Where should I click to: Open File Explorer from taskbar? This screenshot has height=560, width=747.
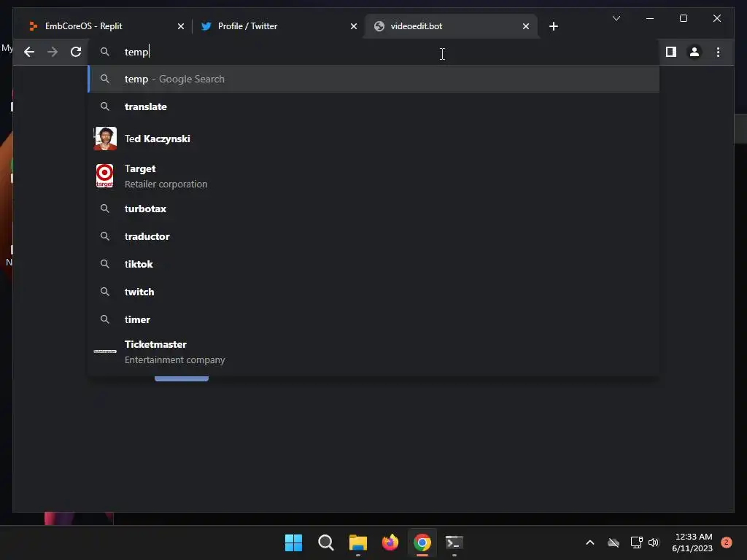click(x=357, y=542)
